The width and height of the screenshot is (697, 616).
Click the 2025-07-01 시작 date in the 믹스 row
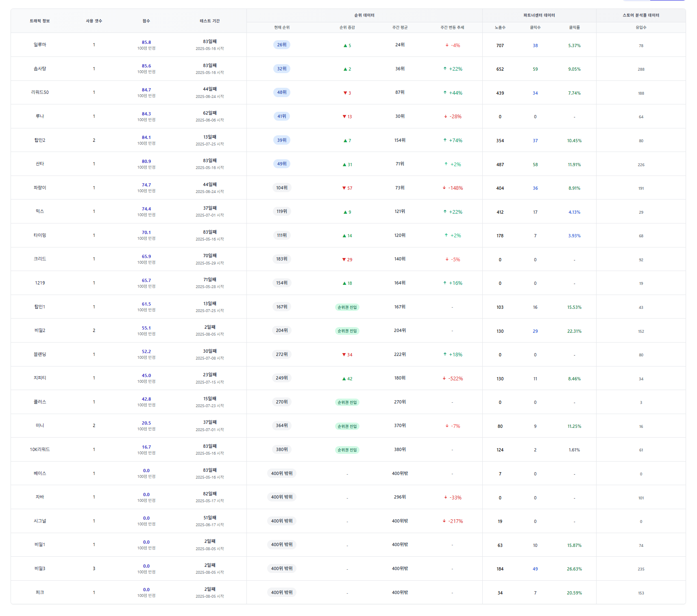pyautogui.click(x=210, y=215)
